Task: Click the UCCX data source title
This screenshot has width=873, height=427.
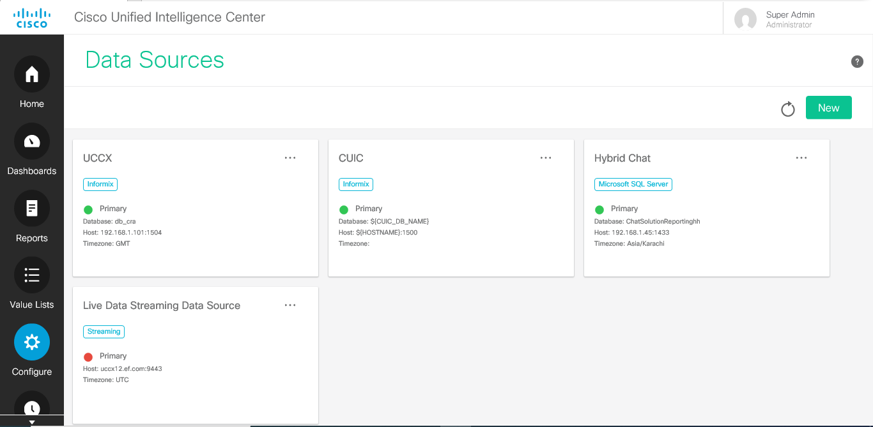Action: [x=98, y=158]
